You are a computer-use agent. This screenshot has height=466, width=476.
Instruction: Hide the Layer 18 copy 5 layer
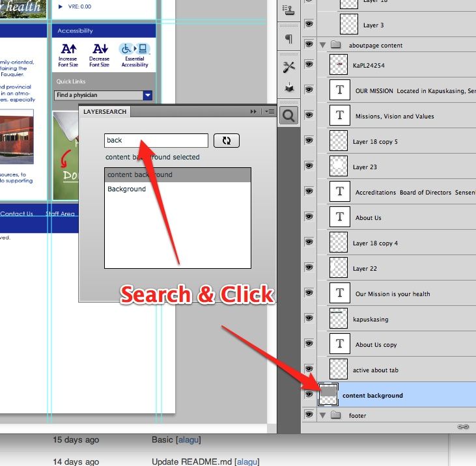pos(309,140)
